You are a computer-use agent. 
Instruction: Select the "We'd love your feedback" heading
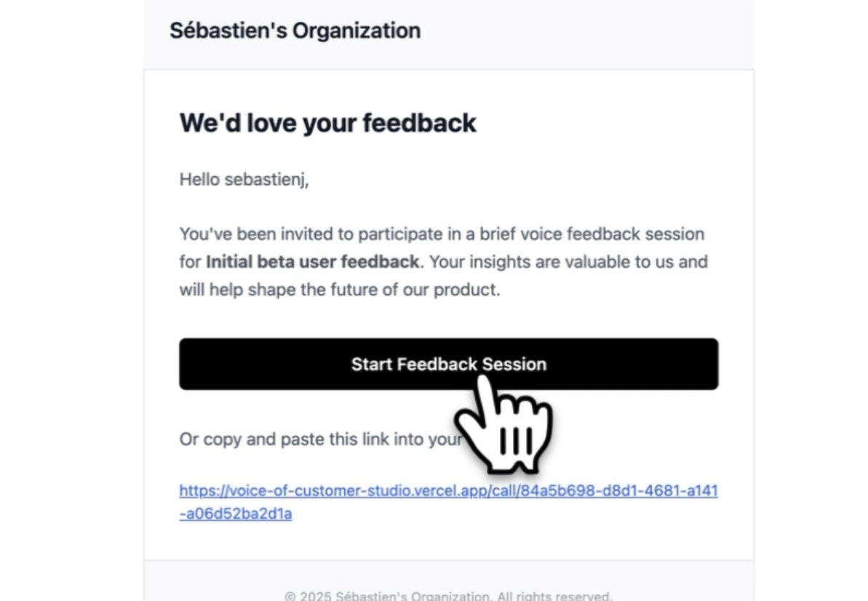(327, 122)
